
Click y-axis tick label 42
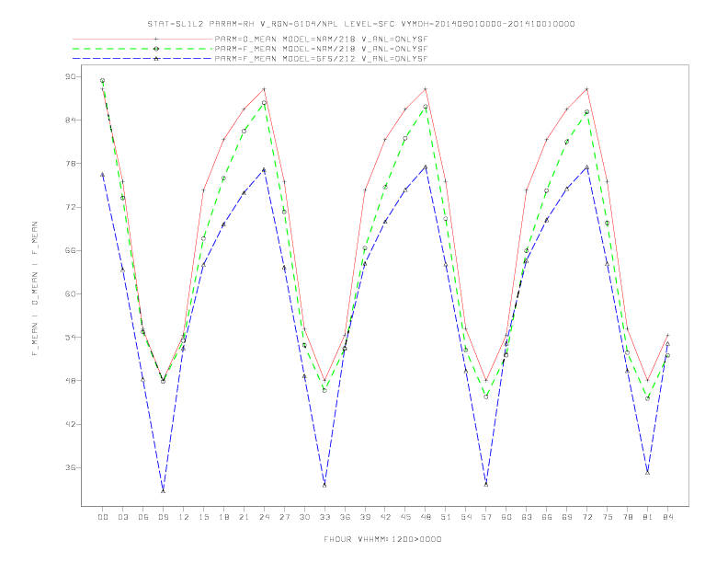tap(70, 424)
